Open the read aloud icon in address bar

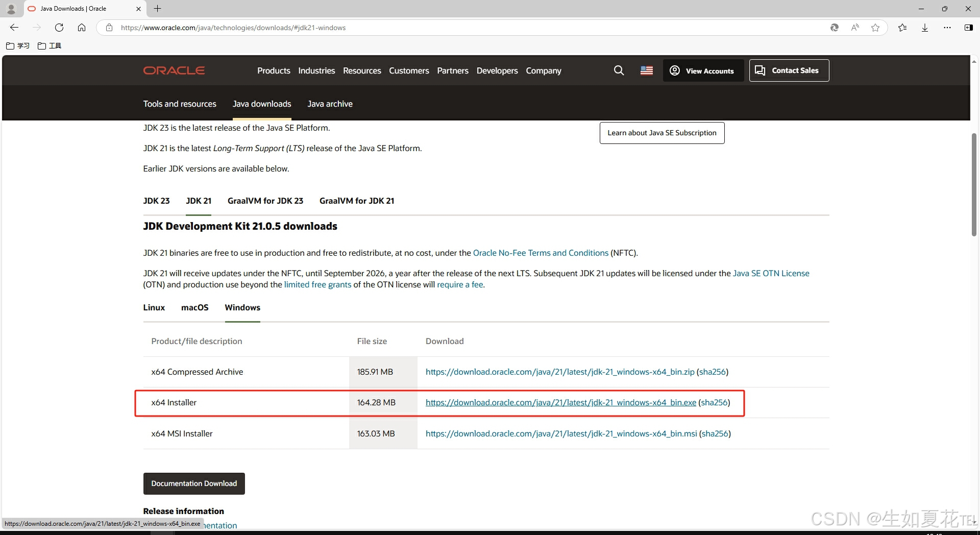[x=855, y=28]
